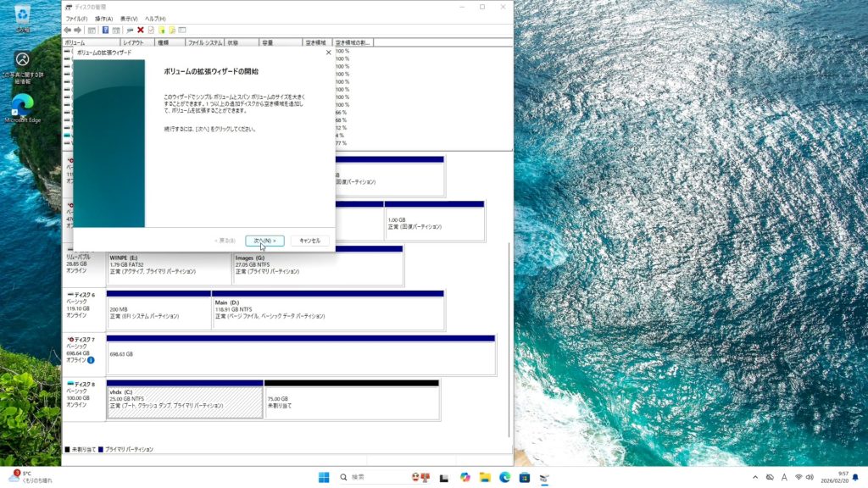Open the notification bell in system tray

point(854,477)
